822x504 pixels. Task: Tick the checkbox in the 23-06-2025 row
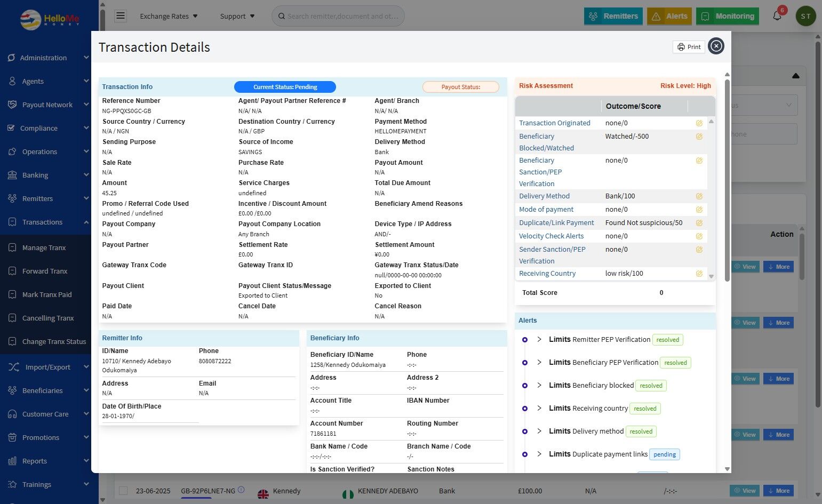click(x=123, y=491)
